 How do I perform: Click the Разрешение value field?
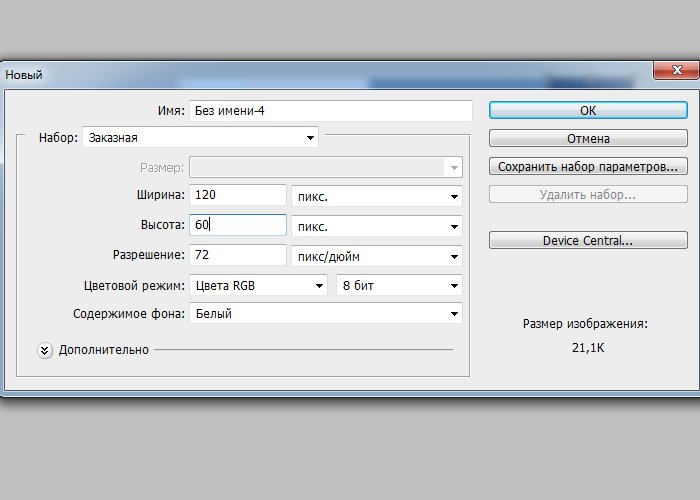tap(238, 256)
